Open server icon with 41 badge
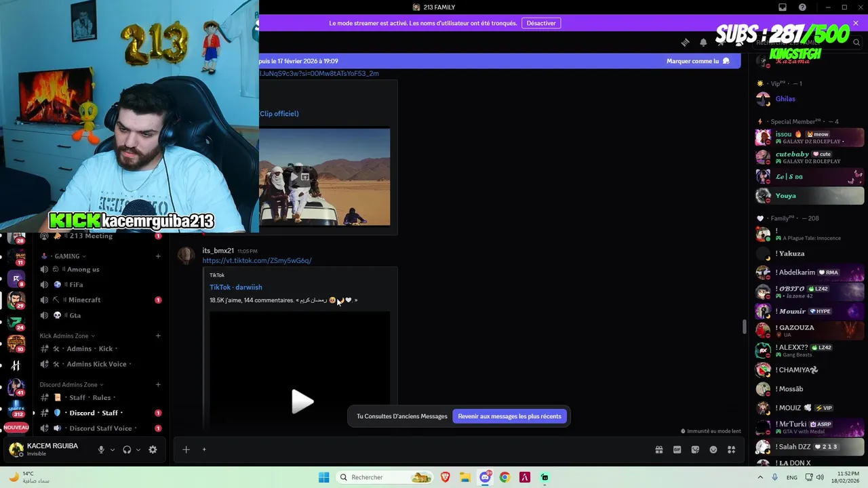This screenshot has height=488, width=868. 16,387
